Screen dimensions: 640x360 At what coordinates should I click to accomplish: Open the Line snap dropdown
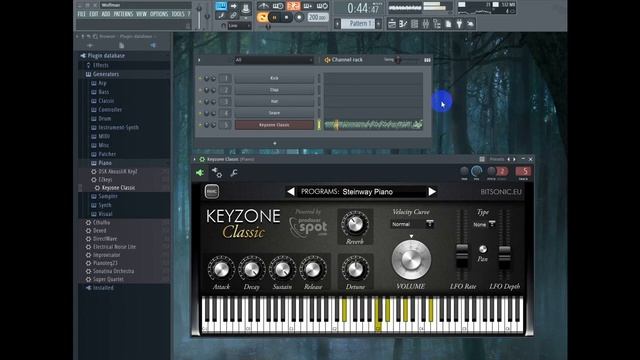[239, 26]
